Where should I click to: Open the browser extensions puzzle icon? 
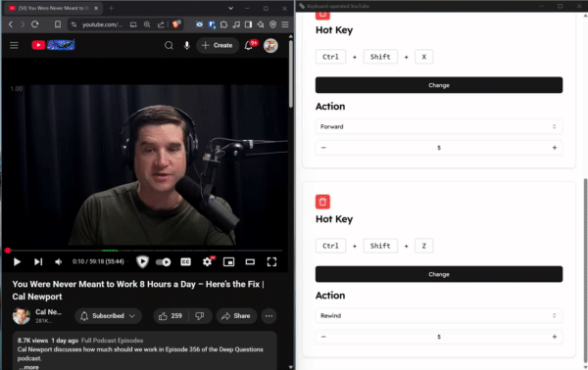coord(223,24)
